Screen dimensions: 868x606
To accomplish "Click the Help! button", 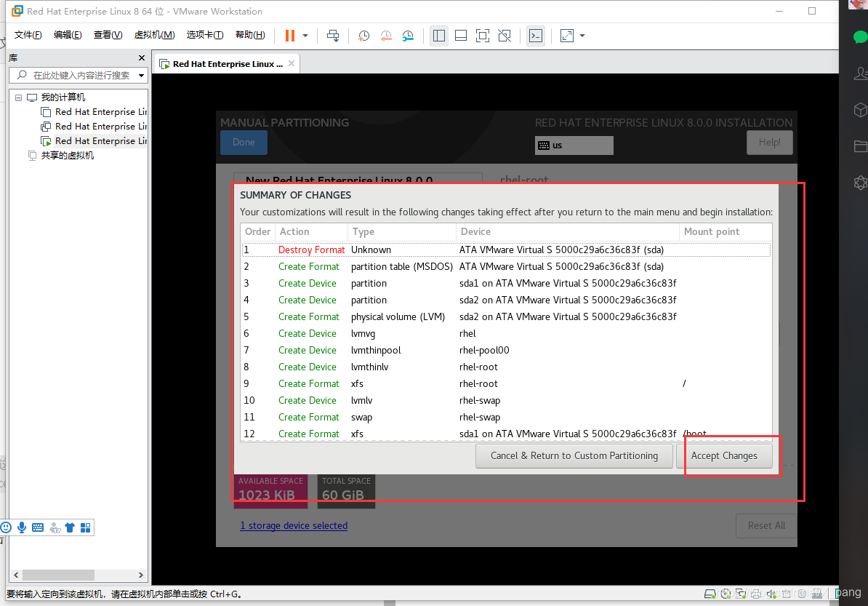I will pos(769,143).
